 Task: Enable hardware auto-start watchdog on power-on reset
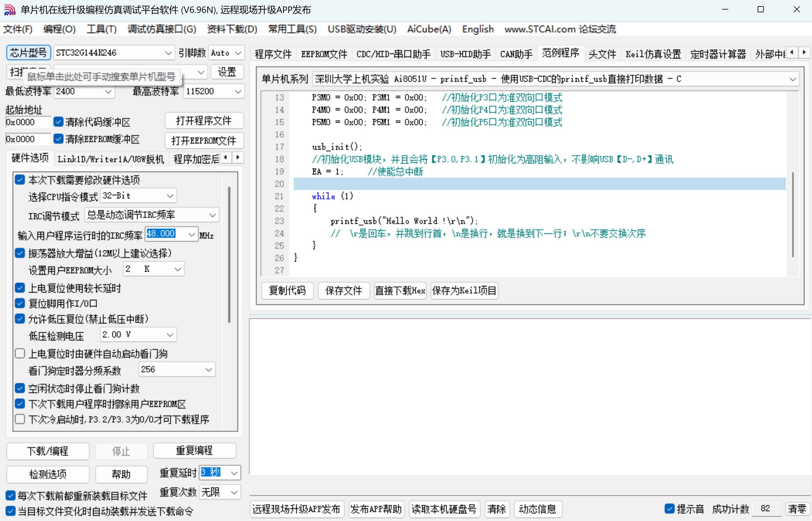20,353
